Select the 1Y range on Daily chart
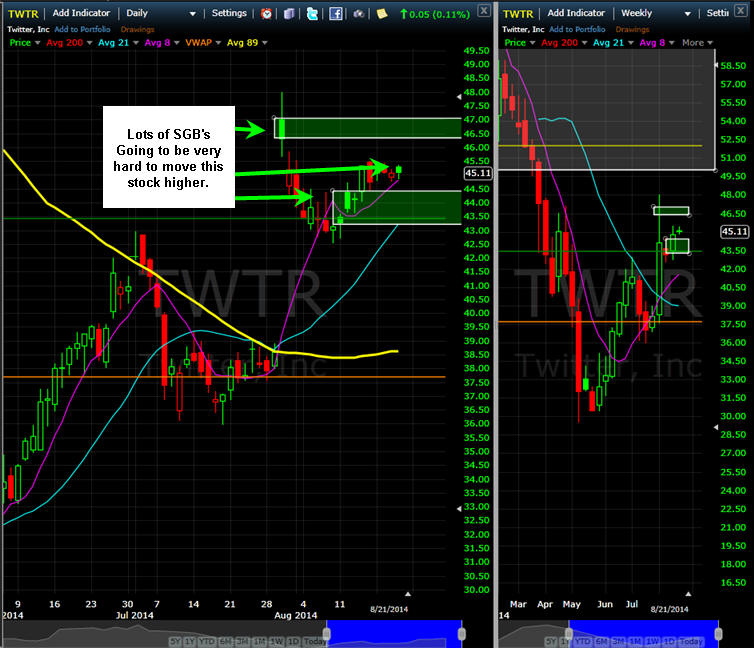 (x=190, y=641)
